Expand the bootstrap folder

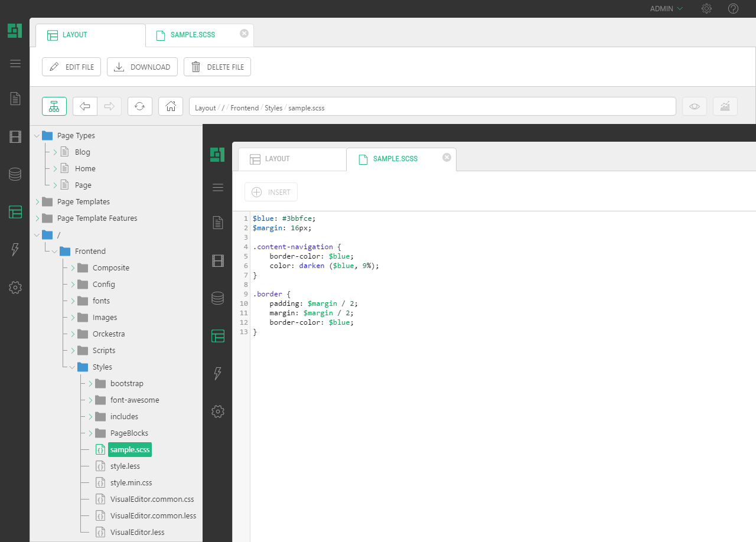click(x=90, y=384)
